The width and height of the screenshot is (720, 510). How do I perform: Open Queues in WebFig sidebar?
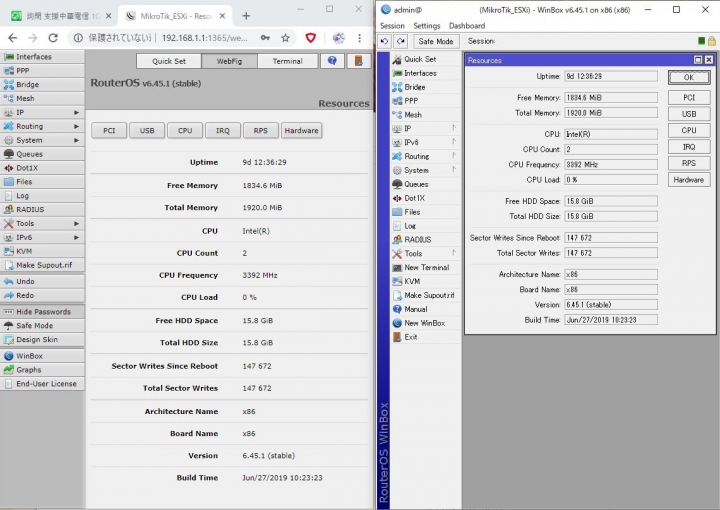tap(42, 154)
